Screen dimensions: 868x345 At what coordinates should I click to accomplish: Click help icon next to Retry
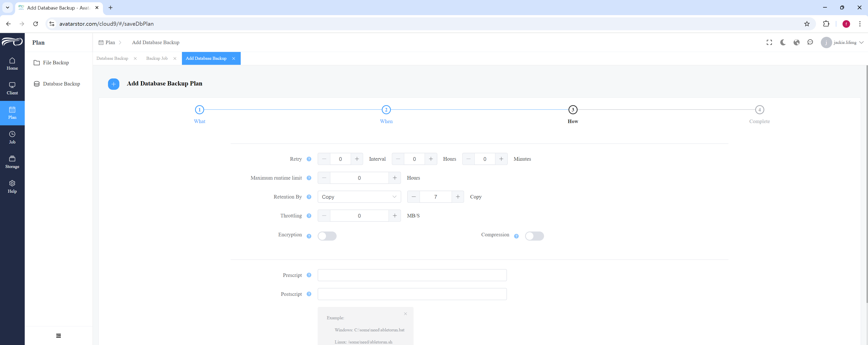(309, 159)
